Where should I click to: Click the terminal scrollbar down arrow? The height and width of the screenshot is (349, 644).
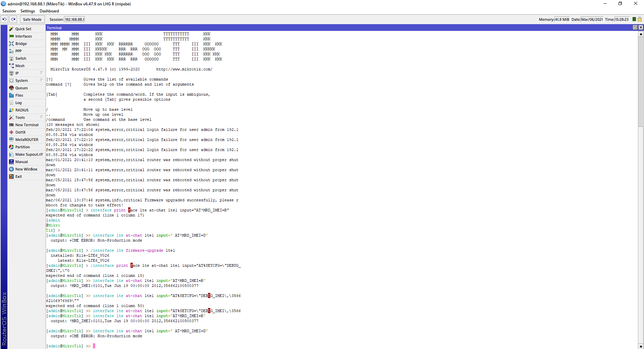point(641,346)
